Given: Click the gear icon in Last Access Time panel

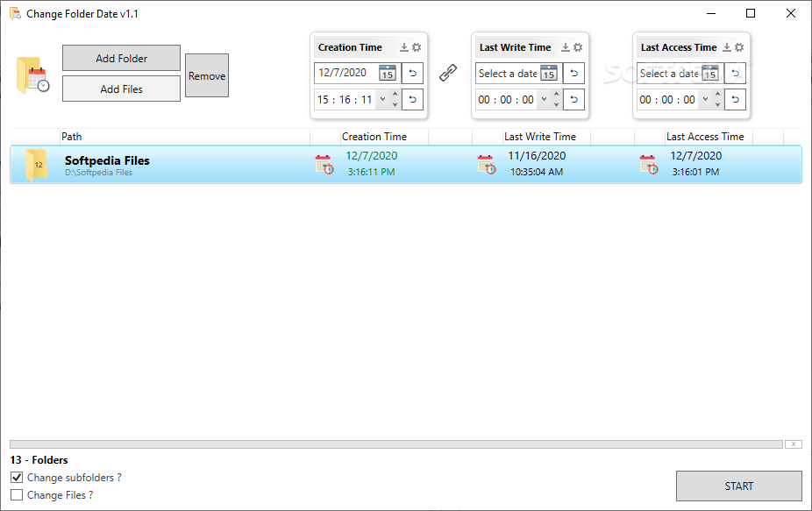Looking at the screenshot, I should [x=739, y=47].
